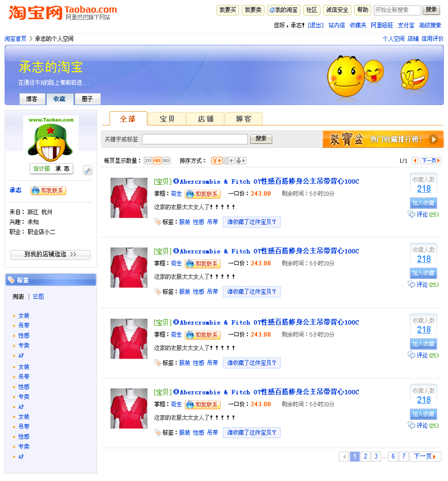Click the victory-sign emoticon in the banner
Screen dimensions: 448x481
414,75
